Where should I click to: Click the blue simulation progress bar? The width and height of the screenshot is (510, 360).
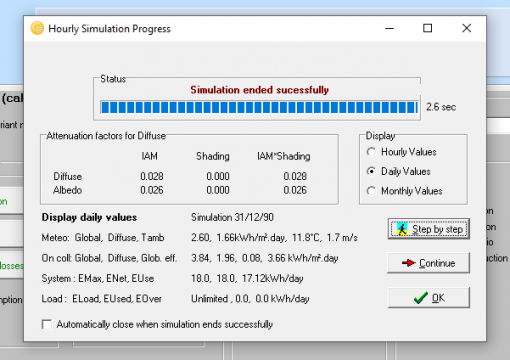tap(259, 107)
